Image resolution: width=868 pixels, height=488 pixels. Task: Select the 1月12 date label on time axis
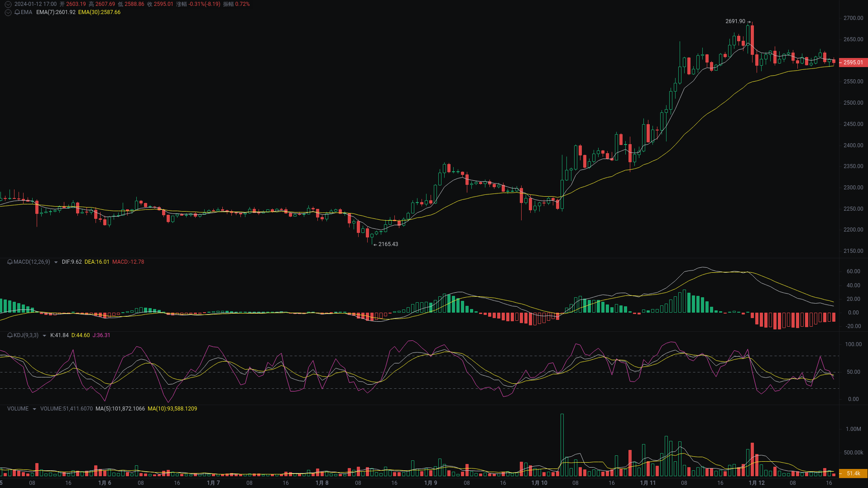pos(756,483)
